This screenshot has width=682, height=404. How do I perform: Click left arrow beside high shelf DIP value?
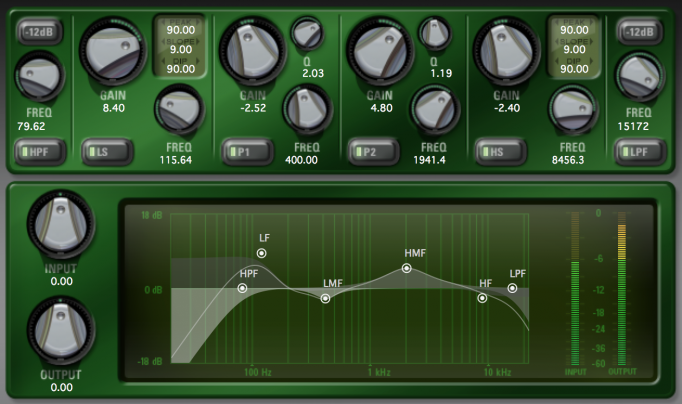[557, 61]
